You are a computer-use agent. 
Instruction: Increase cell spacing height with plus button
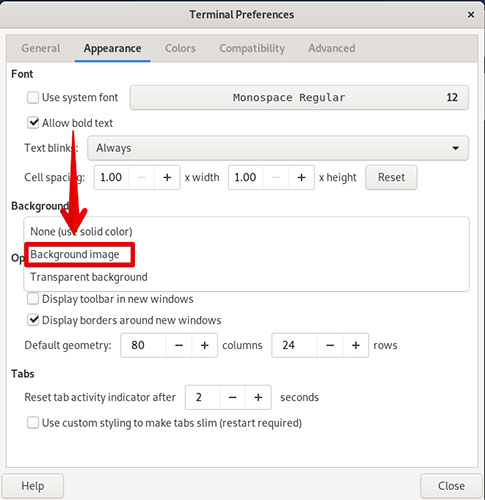(301, 177)
